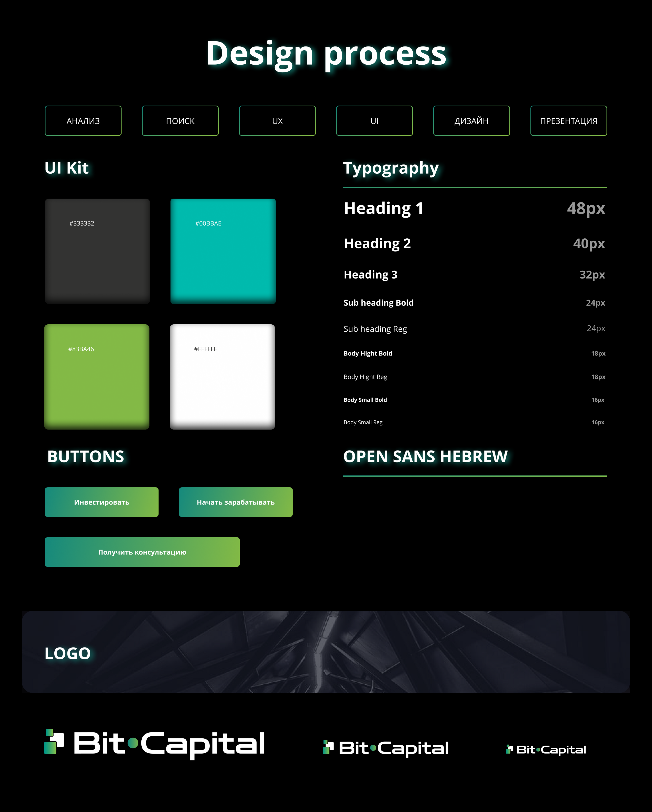652x812 pixels.
Task: Open the ПРЕЗЕНТАЦИЯ tab
Action: [x=568, y=121]
